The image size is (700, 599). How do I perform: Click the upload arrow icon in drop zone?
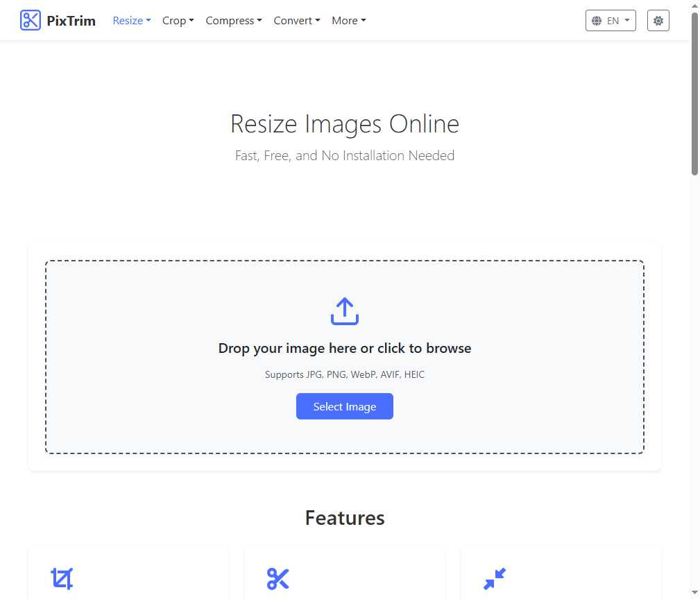coord(345,311)
